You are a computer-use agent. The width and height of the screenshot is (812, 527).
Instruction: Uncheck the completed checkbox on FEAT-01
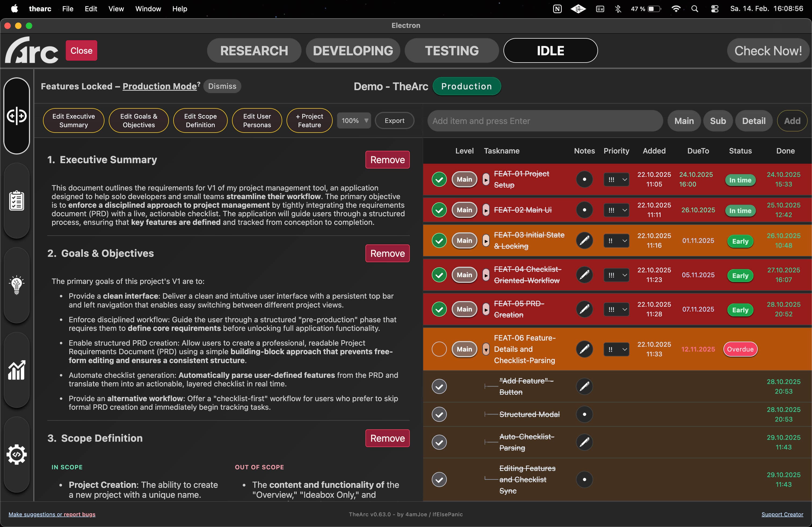439,180
